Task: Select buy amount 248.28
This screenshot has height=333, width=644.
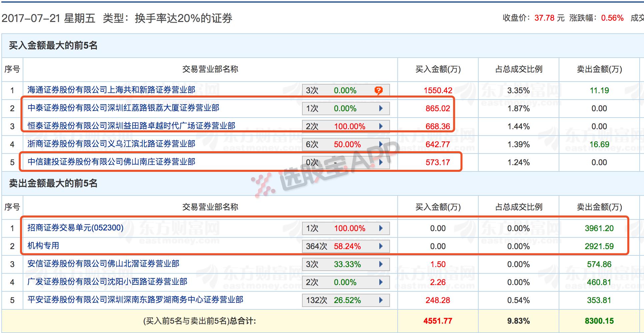Action: coord(438,300)
